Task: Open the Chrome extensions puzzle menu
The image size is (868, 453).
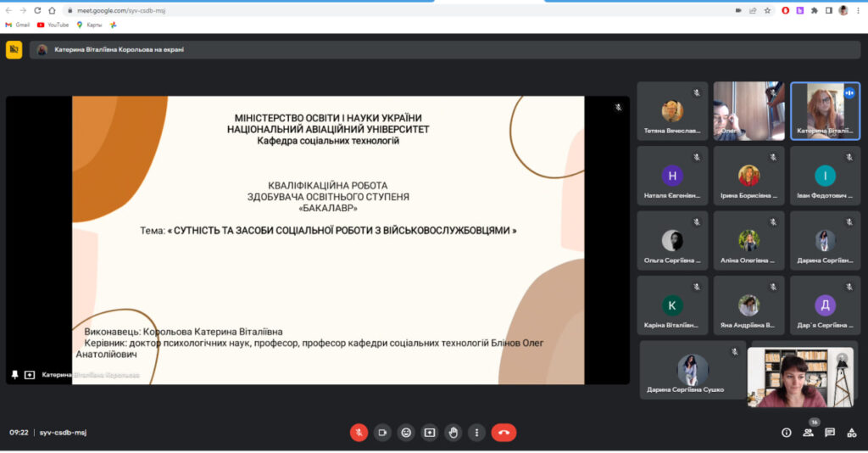Action: pos(814,10)
